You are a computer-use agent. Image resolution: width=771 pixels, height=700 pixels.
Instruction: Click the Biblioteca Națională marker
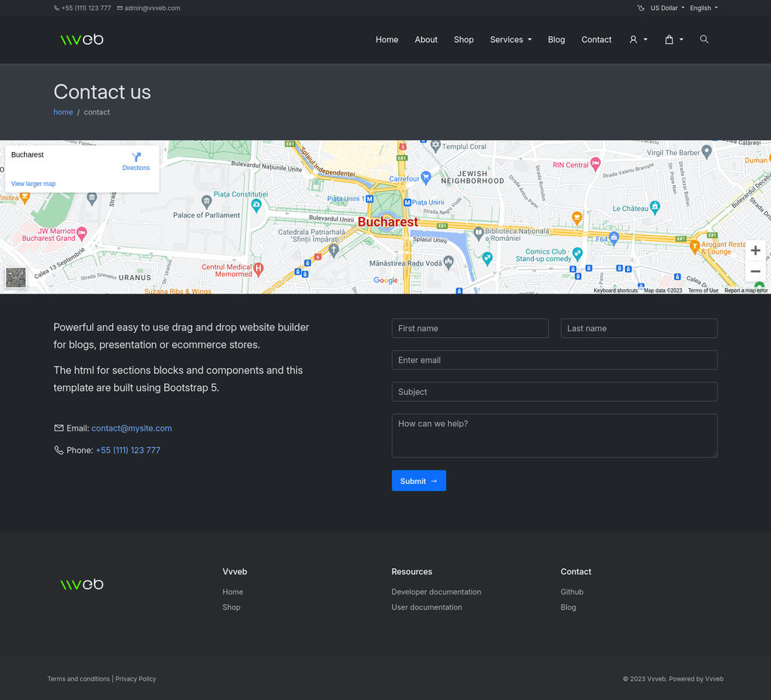click(x=478, y=233)
